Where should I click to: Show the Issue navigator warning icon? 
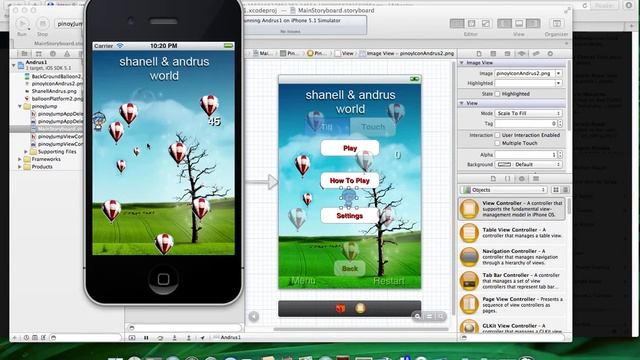coord(67,53)
